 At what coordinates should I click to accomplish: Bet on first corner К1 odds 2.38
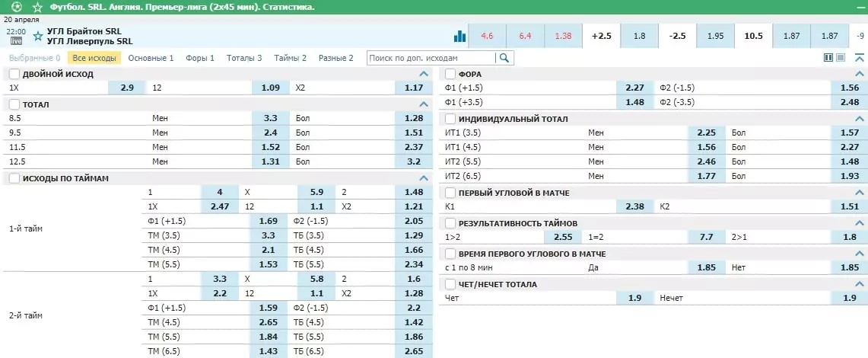click(635, 206)
